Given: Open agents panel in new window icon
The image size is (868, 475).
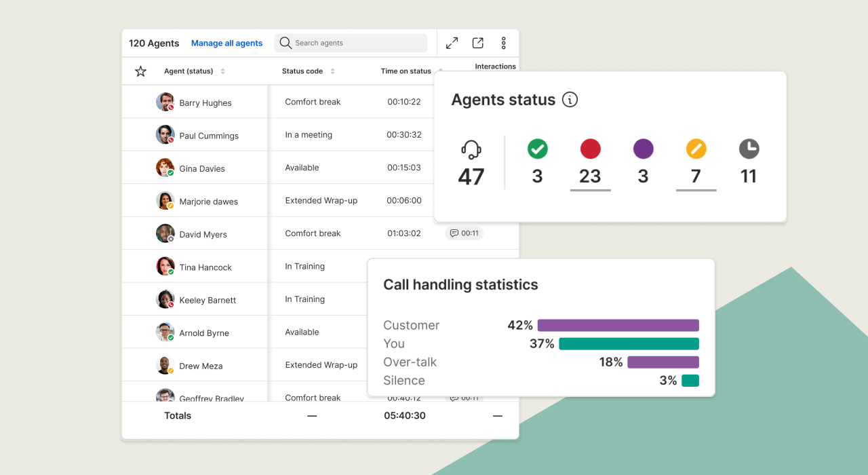Looking at the screenshot, I should tap(478, 43).
